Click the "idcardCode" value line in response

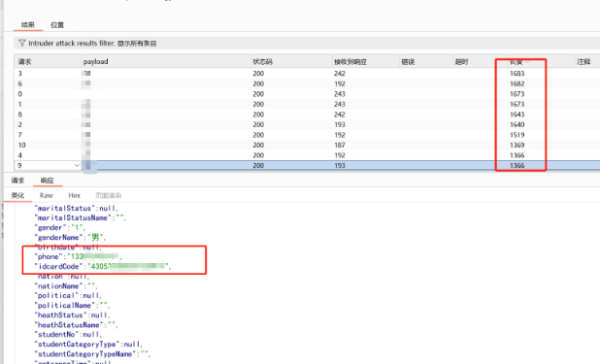[x=103, y=266]
